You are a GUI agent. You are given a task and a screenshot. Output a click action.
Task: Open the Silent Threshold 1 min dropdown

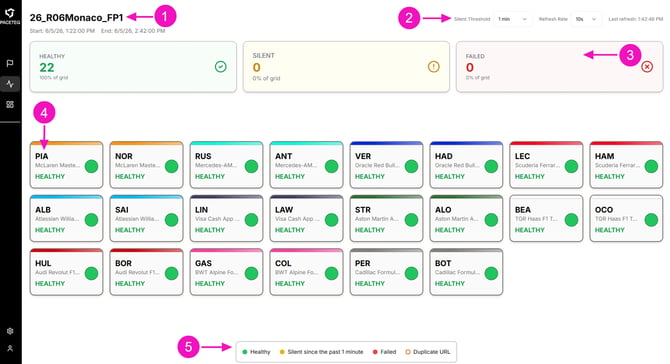click(x=512, y=19)
